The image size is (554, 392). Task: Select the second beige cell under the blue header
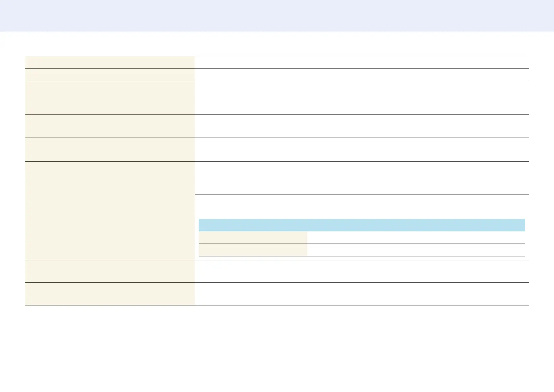253,250
